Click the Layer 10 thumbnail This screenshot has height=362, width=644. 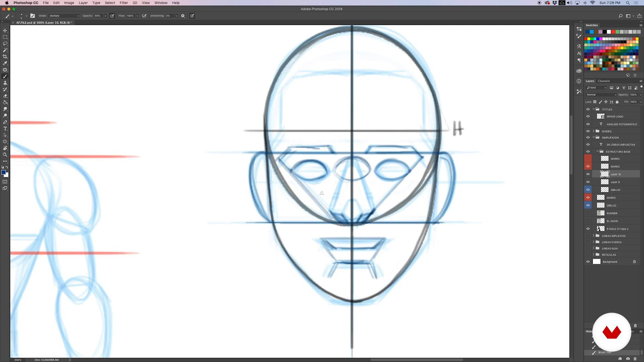(604, 174)
